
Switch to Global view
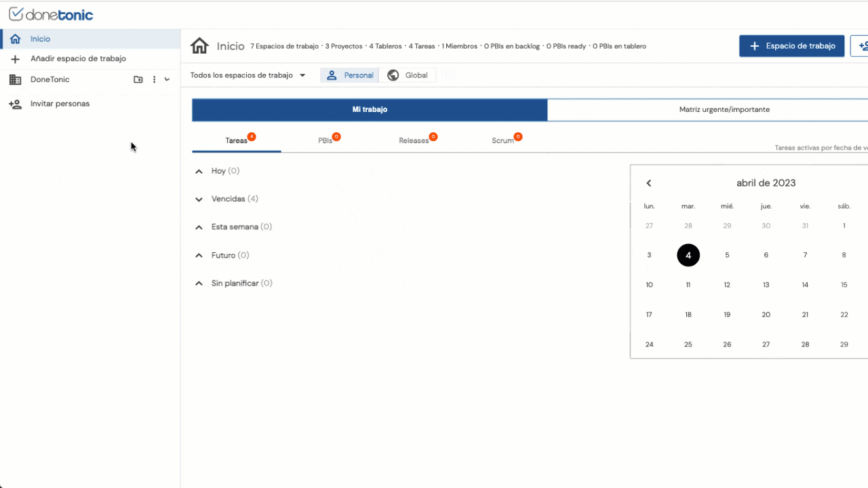tap(408, 75)
